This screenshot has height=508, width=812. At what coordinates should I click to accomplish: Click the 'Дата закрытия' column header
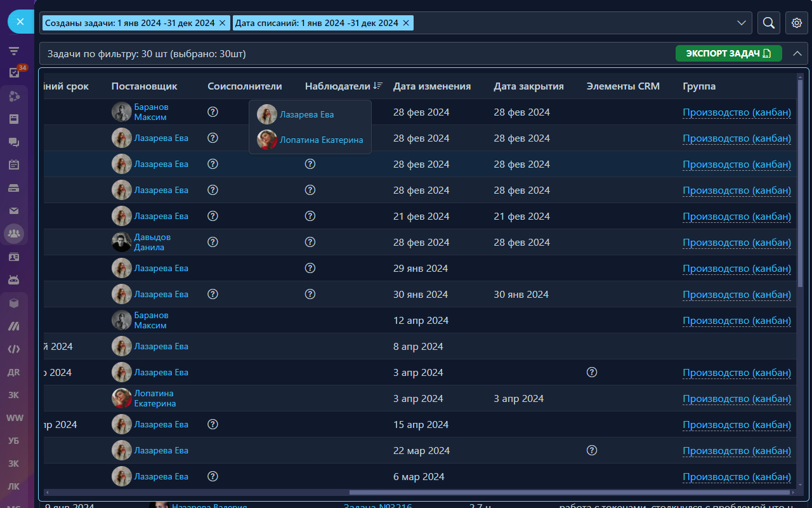click(x=529, y=86)
